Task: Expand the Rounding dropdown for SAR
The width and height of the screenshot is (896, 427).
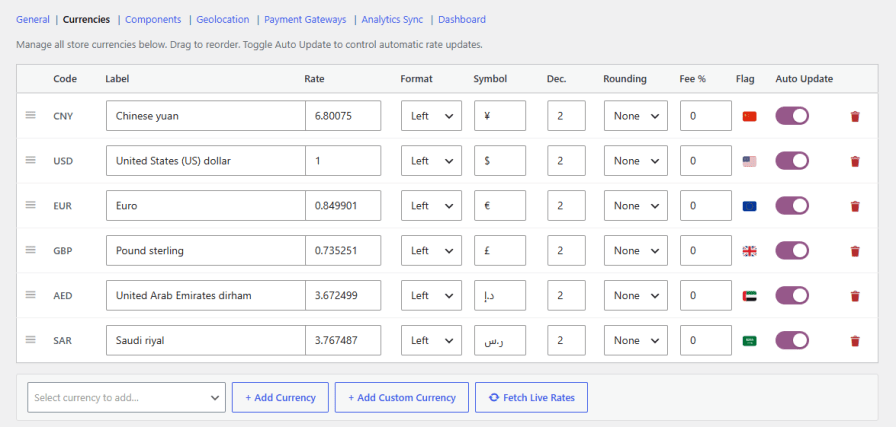Action: point(635,341)
